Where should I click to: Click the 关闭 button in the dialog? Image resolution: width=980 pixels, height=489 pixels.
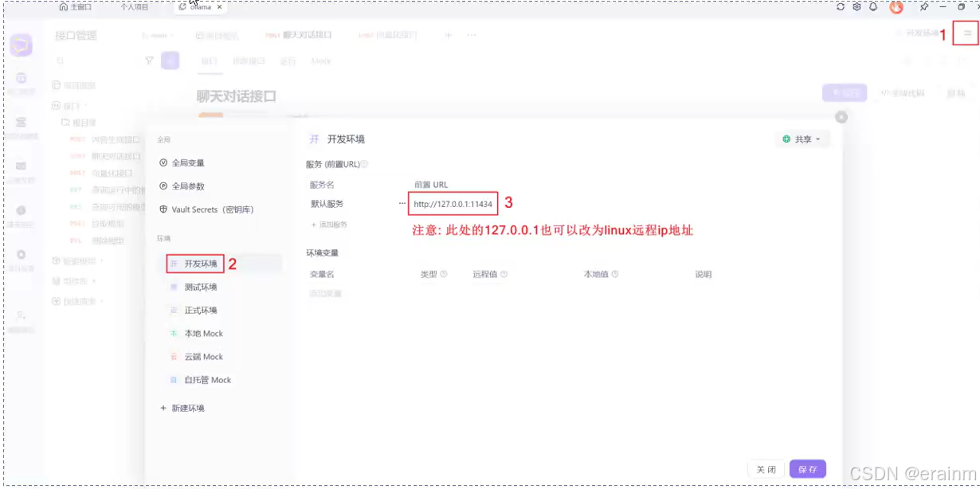(x=766, y=468)
